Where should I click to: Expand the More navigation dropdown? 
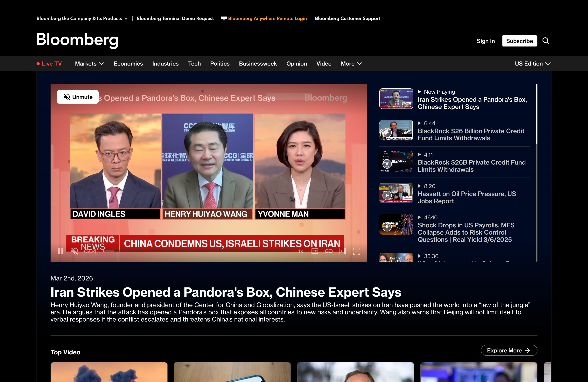(351, 63)
